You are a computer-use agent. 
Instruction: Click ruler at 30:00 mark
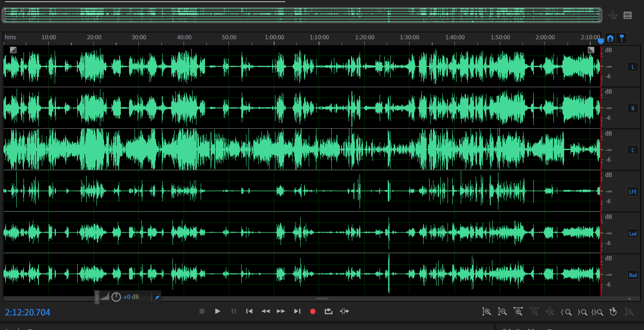139,37
